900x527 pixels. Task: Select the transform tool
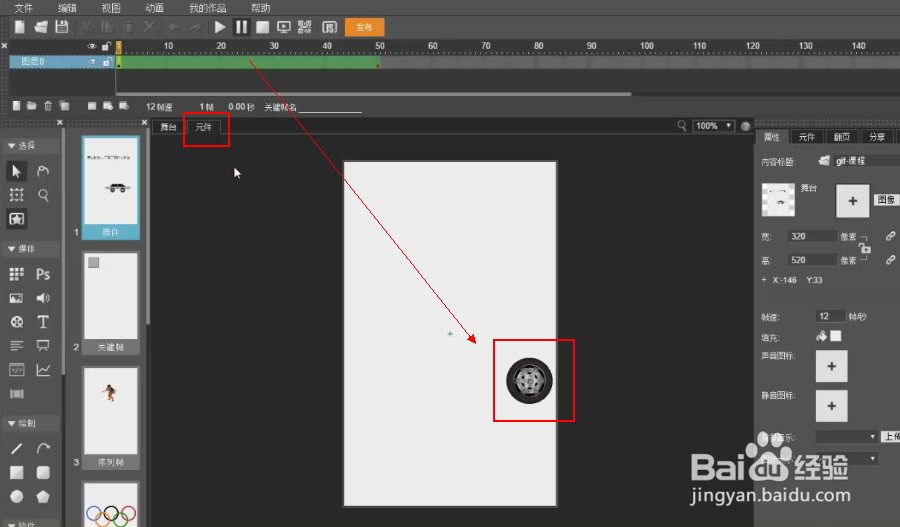[x=17, y=195]
